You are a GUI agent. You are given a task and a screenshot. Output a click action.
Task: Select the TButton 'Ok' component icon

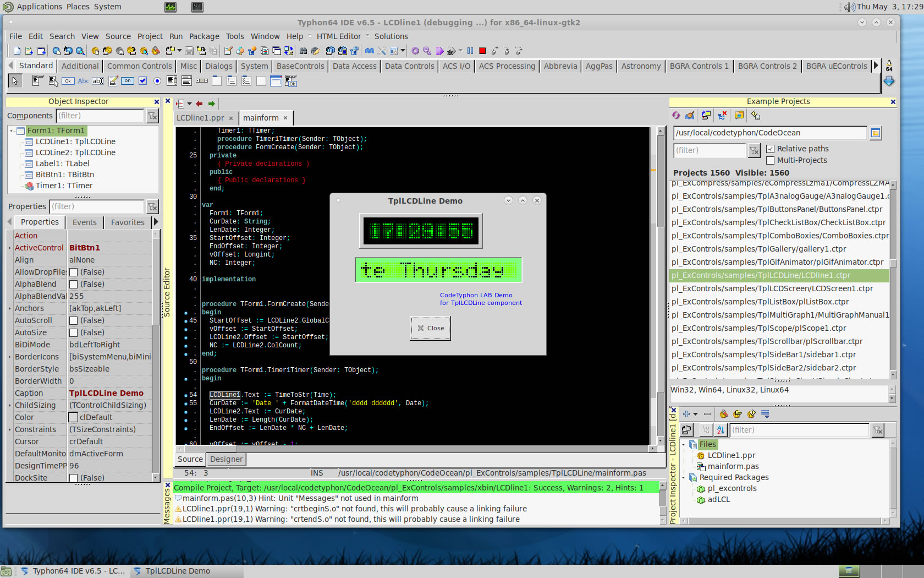(68, 81)
